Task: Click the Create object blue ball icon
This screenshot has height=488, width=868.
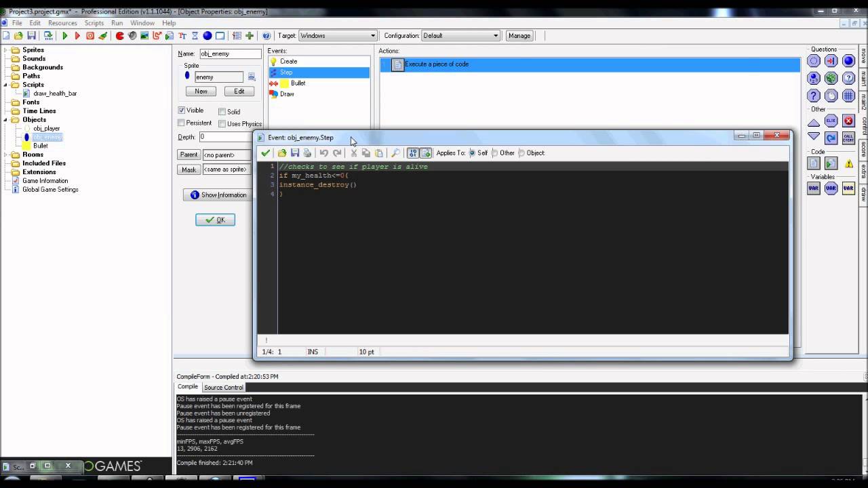Action: [x=208, y=36]
